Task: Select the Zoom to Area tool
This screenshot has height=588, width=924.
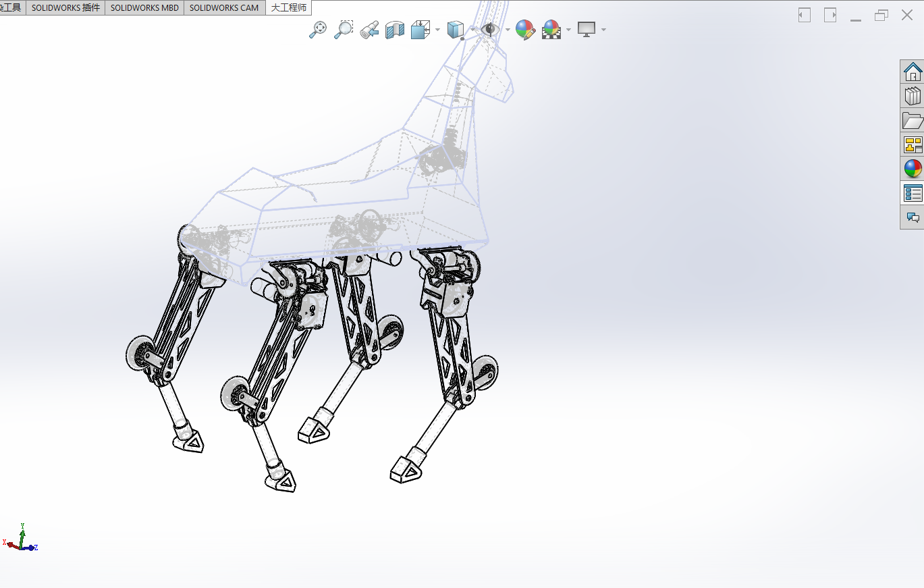Action: point(344,29)
